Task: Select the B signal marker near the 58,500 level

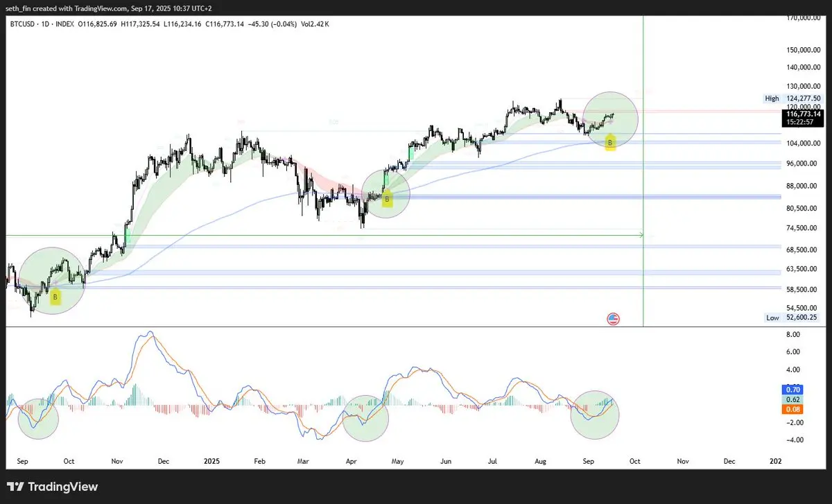Action: pos(55,297)
